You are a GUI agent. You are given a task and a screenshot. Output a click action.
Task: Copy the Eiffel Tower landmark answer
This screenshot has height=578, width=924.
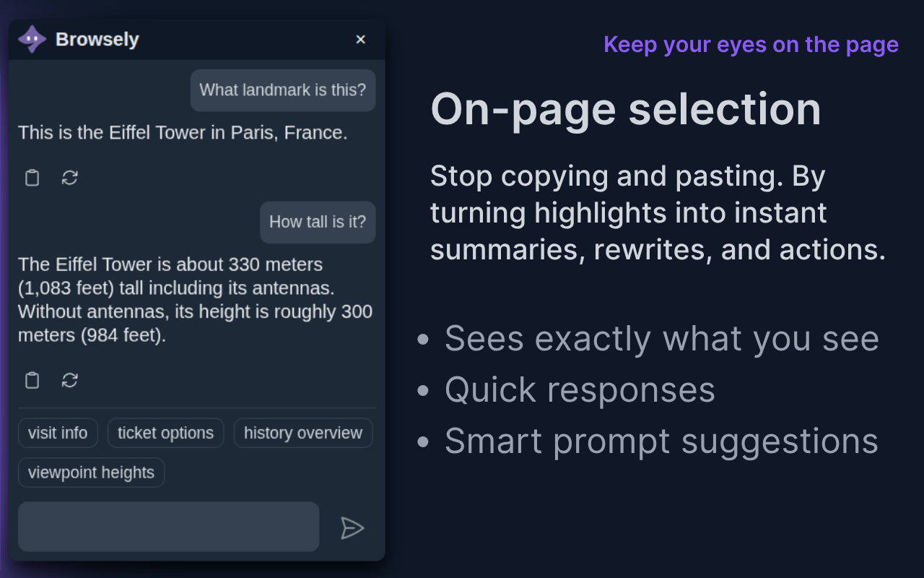click(x=32, y=178)
